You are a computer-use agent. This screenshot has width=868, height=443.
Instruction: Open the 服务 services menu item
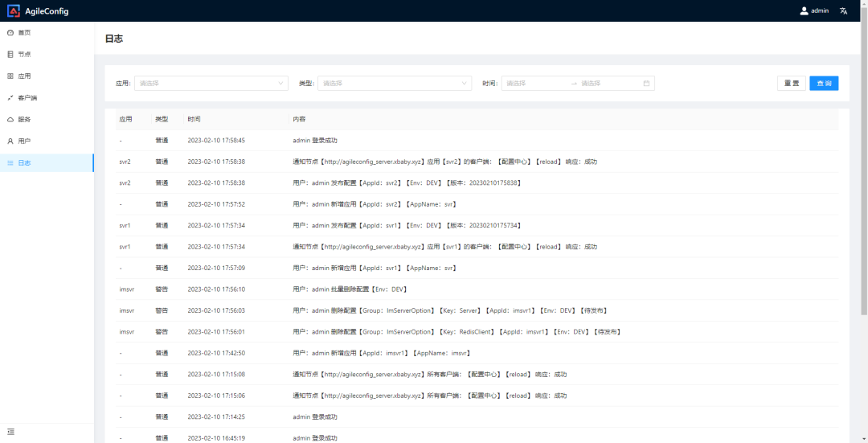[x=25, y=120]
